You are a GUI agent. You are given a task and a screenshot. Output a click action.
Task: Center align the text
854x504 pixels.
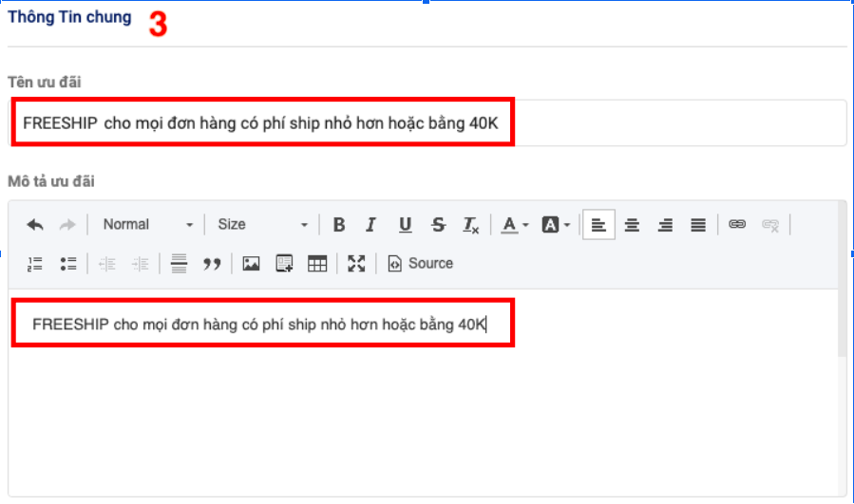632,224
